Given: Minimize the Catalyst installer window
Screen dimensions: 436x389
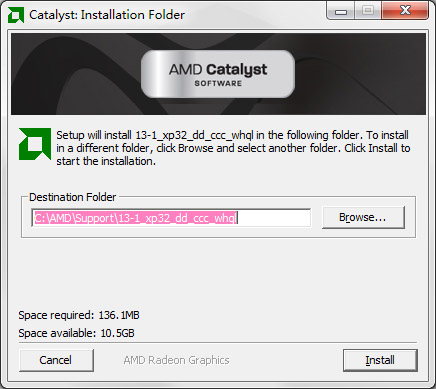Looking at the screenshot, I should (341, 11).
